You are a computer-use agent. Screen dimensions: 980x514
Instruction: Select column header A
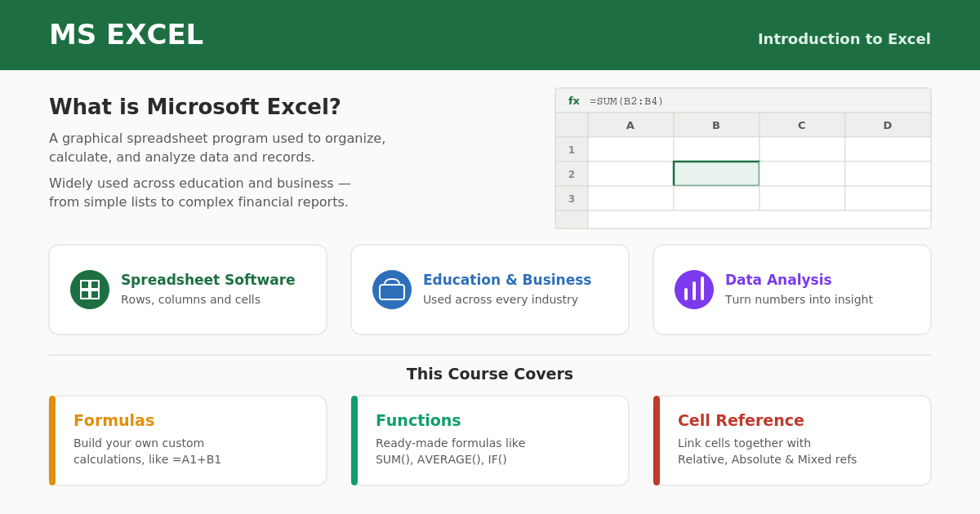coord(630,125)
